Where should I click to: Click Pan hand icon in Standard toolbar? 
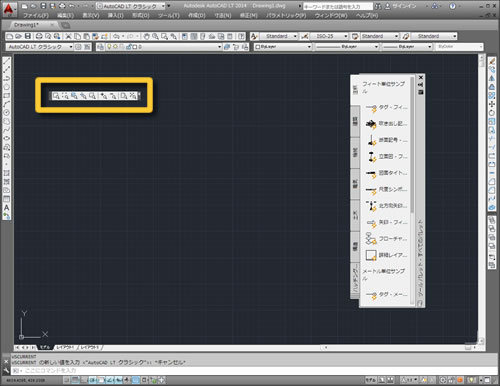147,36
